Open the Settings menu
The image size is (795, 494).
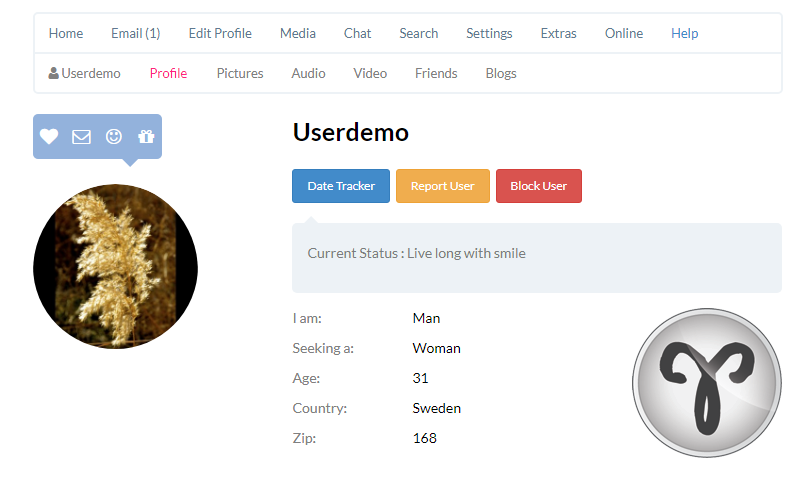pos(489,33)
